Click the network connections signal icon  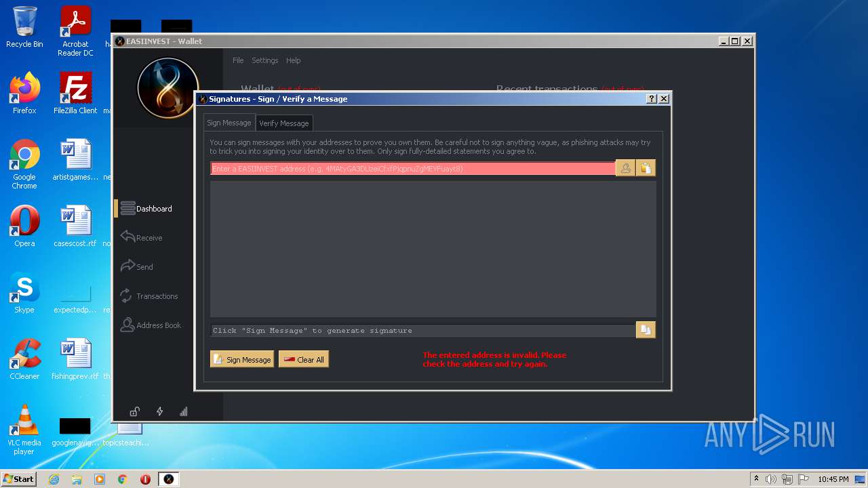[183, 411]
